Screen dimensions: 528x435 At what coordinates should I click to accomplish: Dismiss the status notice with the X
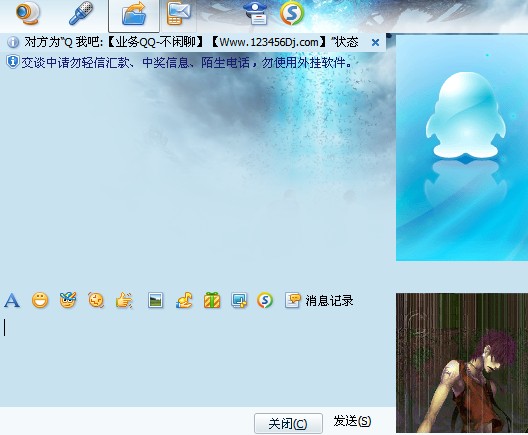(x=375, y=42)
